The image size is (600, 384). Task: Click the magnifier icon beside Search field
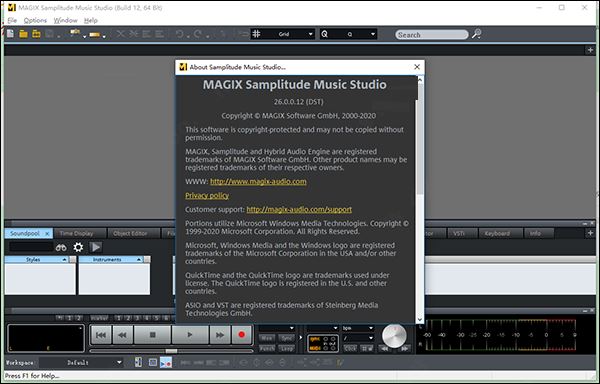pos(476,34)
